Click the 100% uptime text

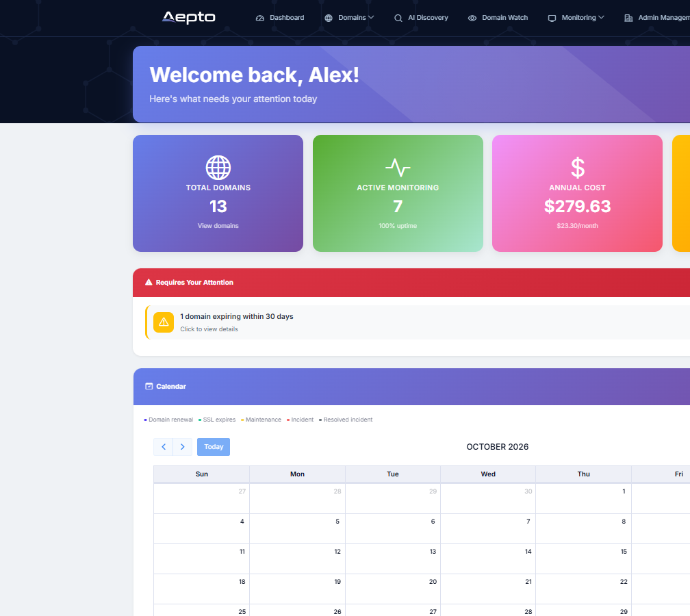[x=398, y=226]
